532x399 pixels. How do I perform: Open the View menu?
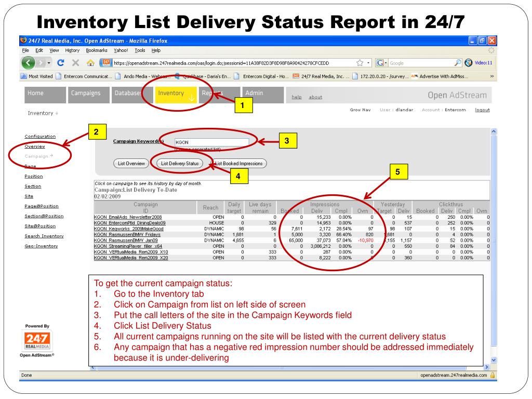click(x=54, y=50)
